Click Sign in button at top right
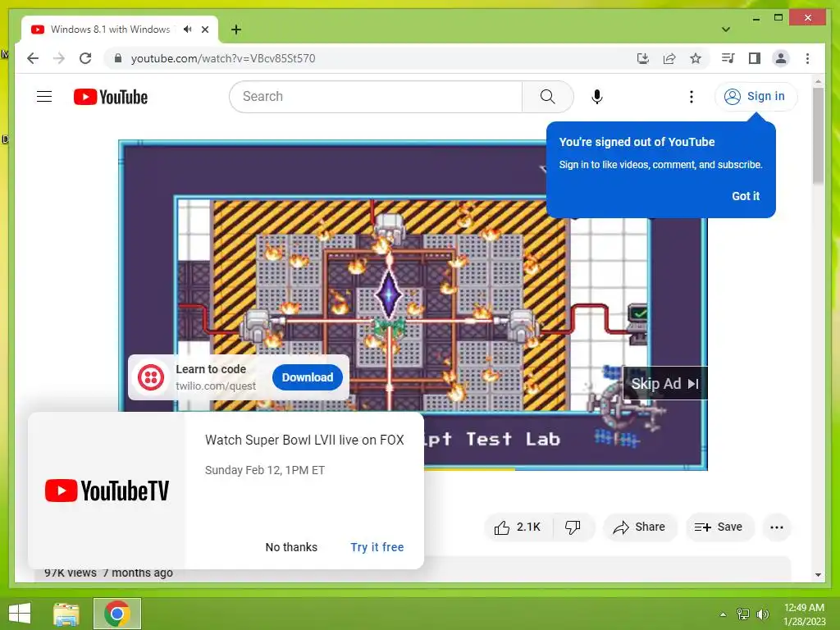840x630 pixels. 756,97
